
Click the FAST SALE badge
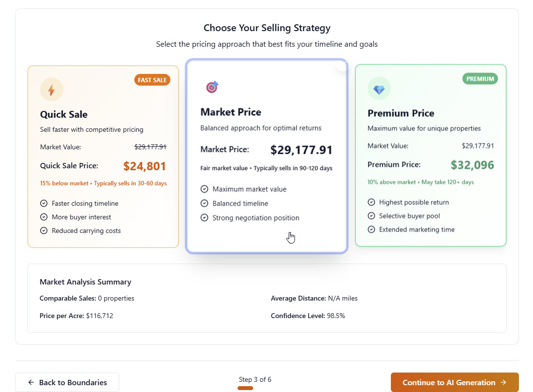click(152, 80)
